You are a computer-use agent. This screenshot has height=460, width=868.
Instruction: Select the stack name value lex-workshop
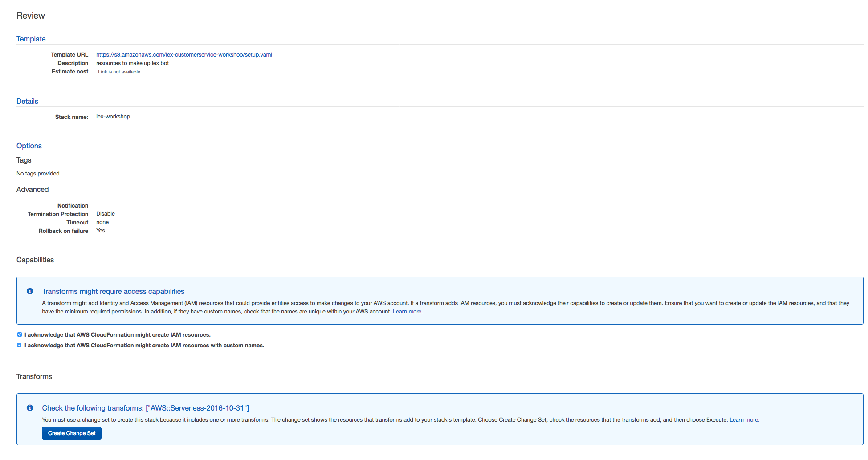pos(113,117)
